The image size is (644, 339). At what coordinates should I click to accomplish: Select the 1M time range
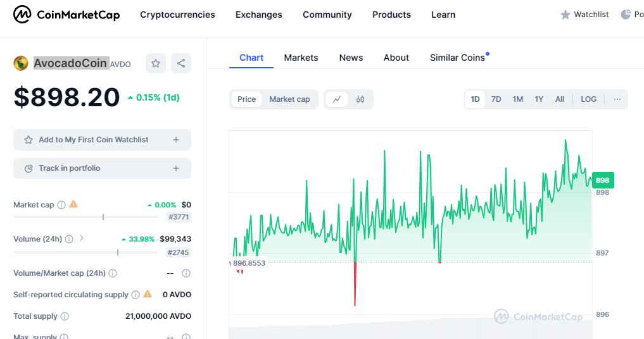coord(518,99)
